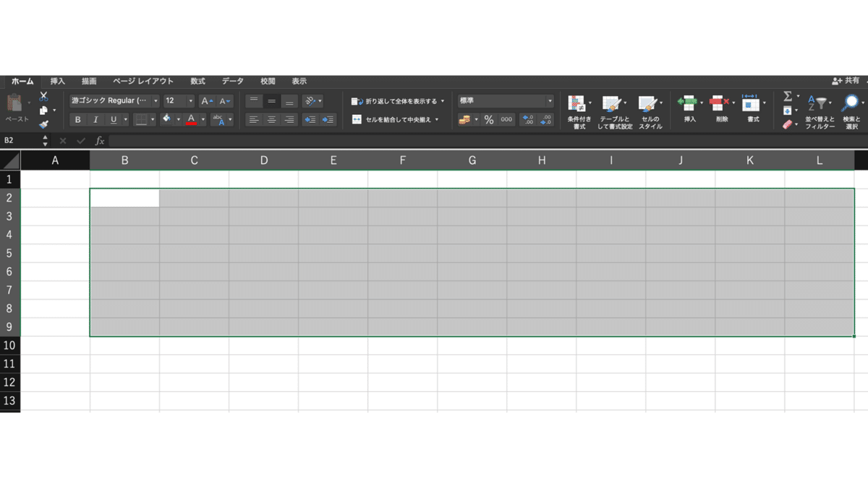
Task: Expand the font color dropdown arrow
Action: pyautogui.click(x=203, y=119)
